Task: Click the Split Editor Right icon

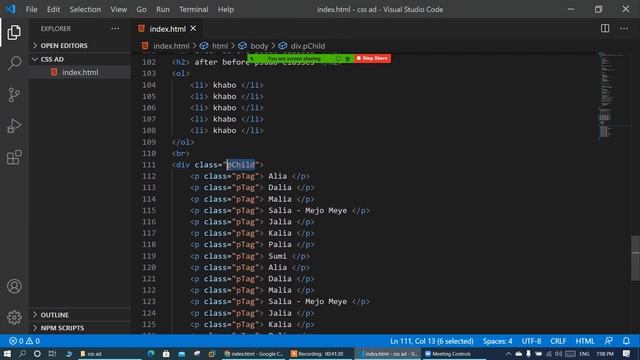Action: [605, 28]
